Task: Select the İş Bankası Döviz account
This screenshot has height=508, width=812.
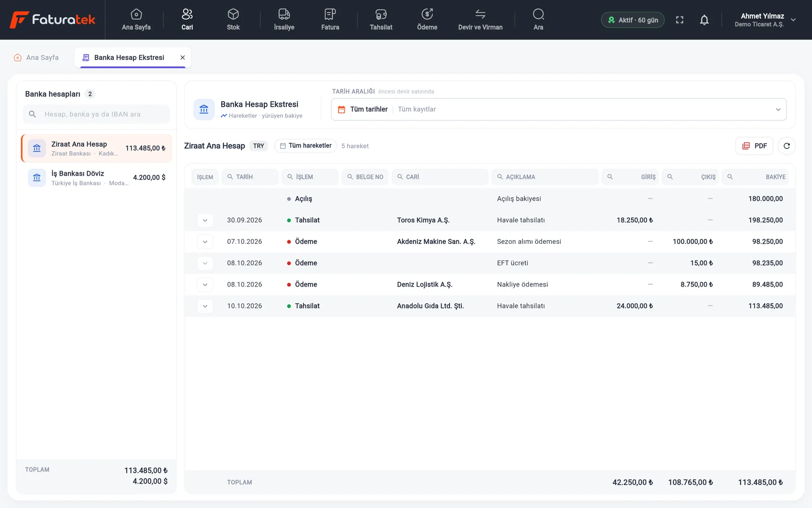Action: 96,178
